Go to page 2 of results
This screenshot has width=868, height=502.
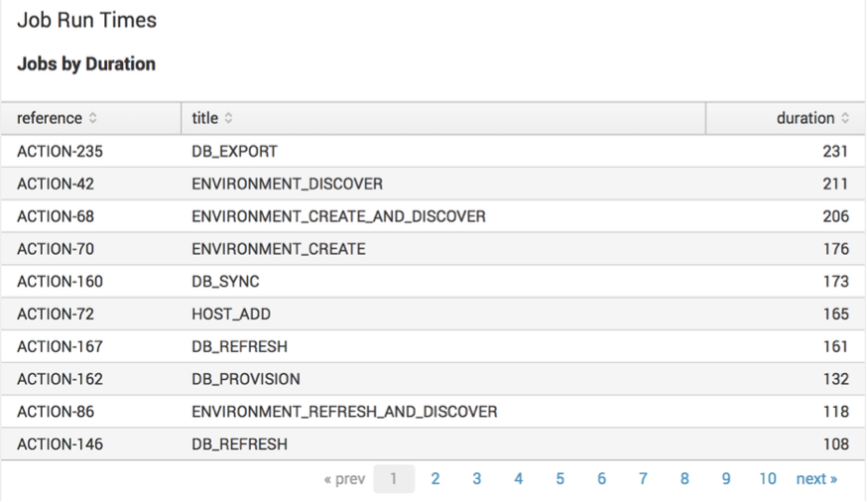(435, 479)
